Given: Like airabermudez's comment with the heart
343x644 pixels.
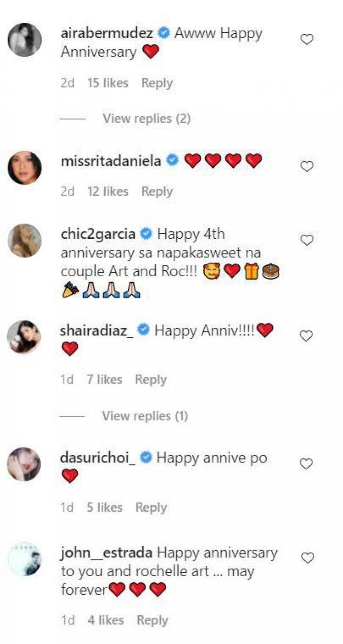Looking at the screenshot, I should click(x=307, y=40).
